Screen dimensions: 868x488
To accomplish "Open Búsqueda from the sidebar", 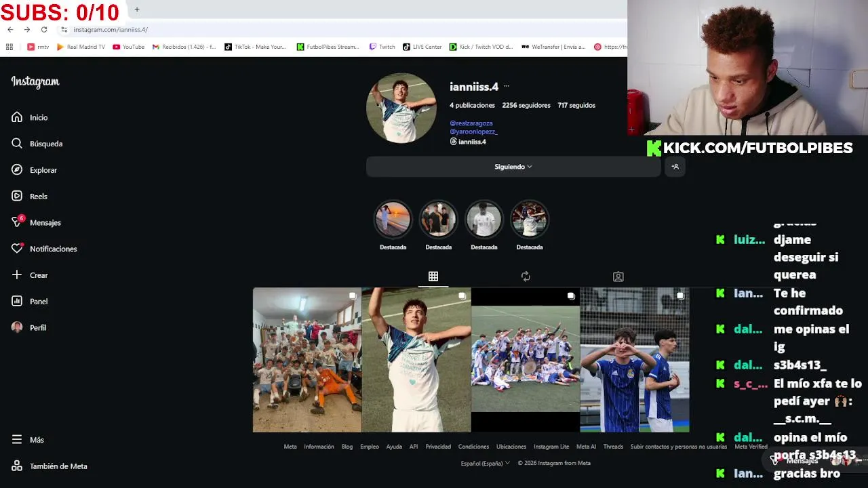I will (37, 144).
